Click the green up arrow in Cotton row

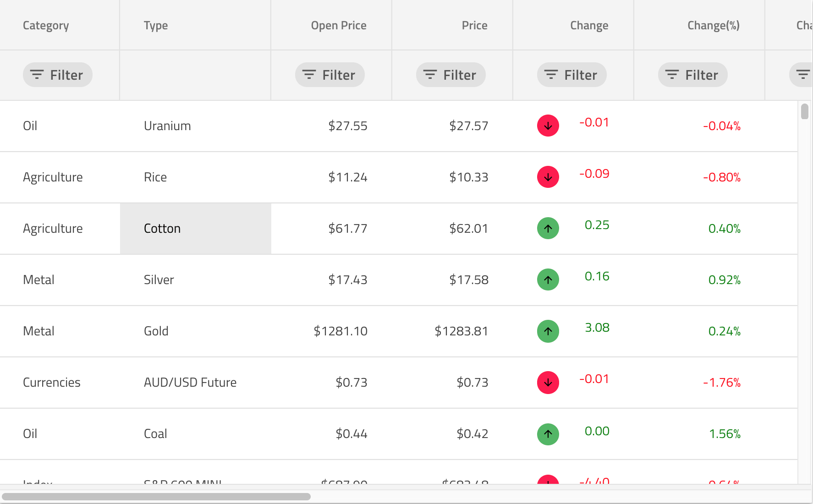pyautogui.click(x=548, y=229)
